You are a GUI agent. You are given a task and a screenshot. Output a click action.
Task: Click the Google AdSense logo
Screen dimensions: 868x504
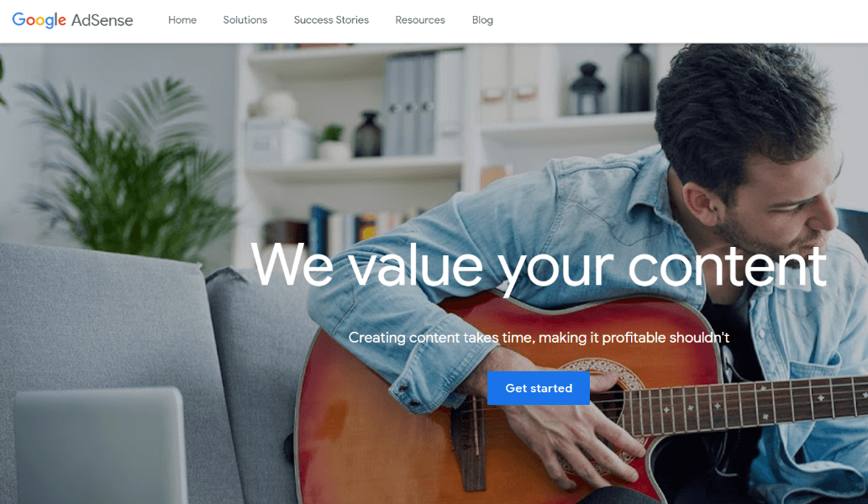[72, 20]
